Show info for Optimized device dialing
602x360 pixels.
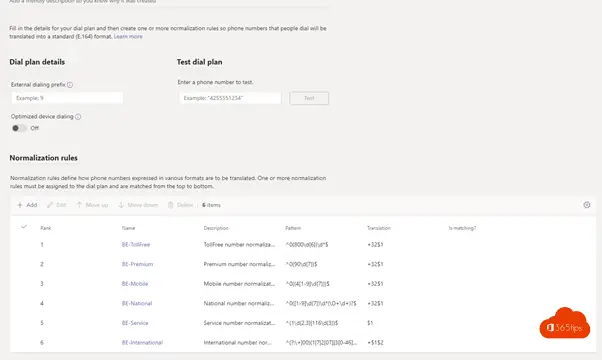coord(78,117)
